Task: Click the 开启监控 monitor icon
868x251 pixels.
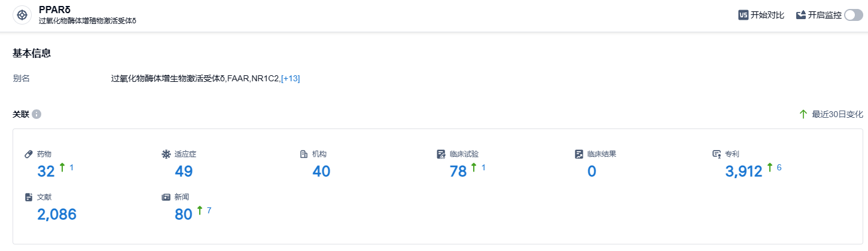Action: click(x=801, y=16)
